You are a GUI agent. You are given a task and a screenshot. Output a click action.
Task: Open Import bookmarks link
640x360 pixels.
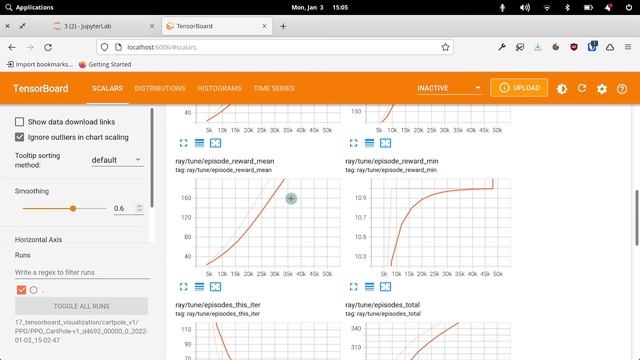tap(39, 64)
